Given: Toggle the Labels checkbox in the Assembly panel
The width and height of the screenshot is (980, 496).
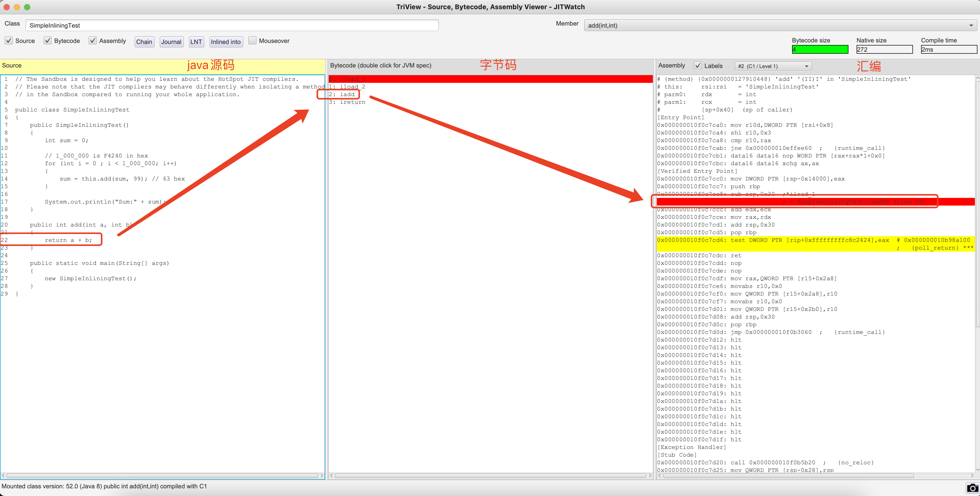Looking at the screenshot, I should pos(698,65).
